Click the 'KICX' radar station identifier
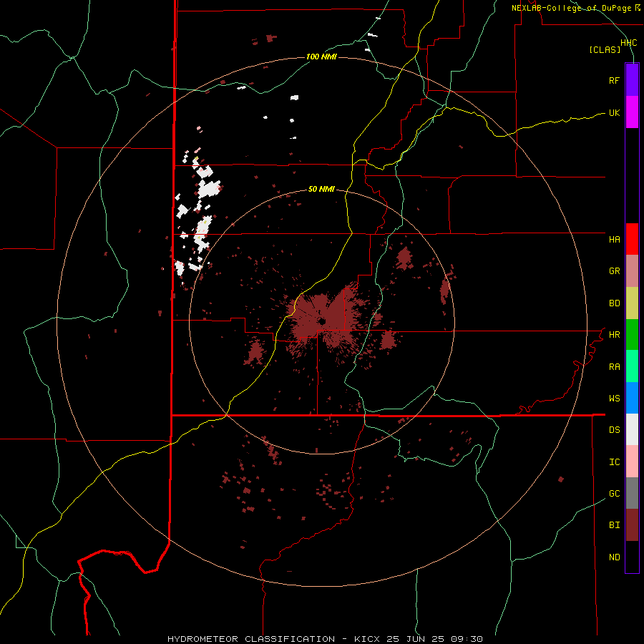 (x=367, y=639)
